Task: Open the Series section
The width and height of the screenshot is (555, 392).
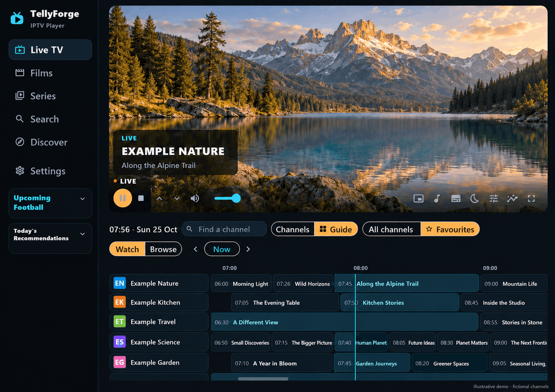Action: (x=51, y=96)
